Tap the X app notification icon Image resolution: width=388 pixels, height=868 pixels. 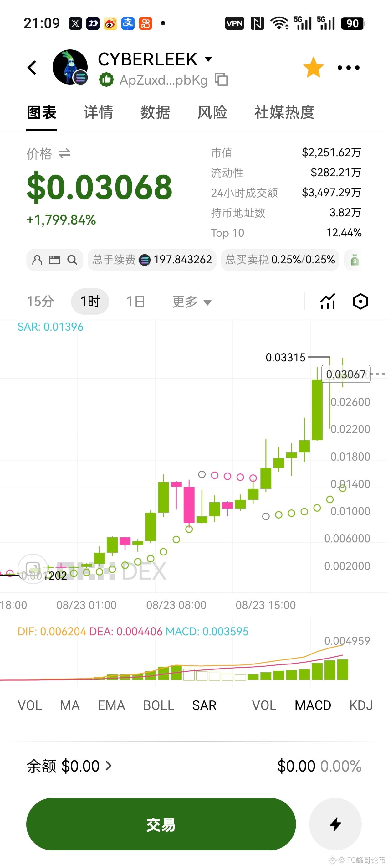point(75,23)
